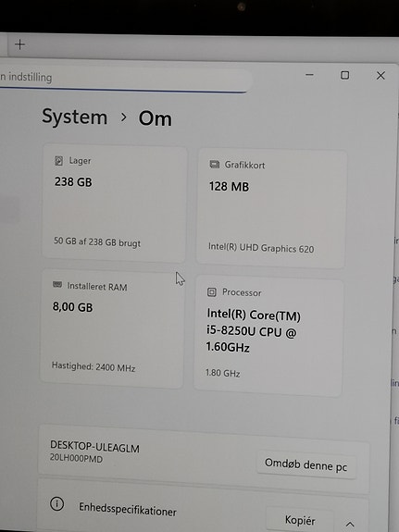Click the breadcrumb chevron after System
Screen dimensions: 399x532
tap(124, 118)
